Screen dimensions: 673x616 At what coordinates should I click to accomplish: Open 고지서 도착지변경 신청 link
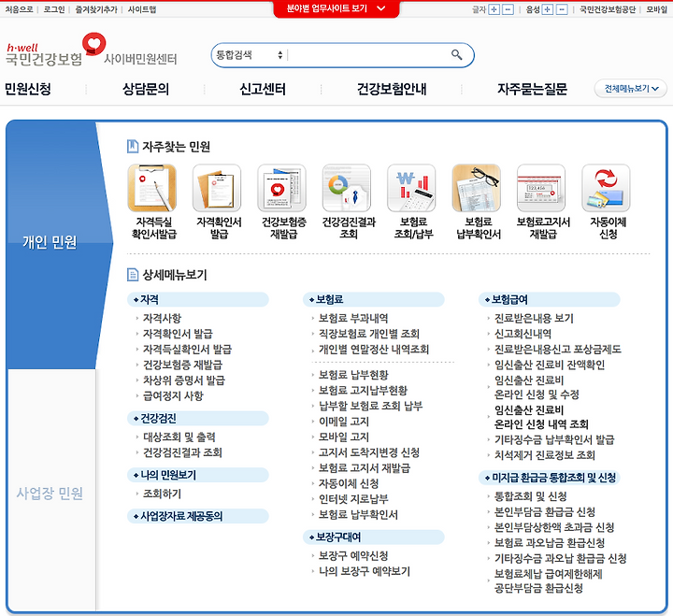[x=369, y=452]
